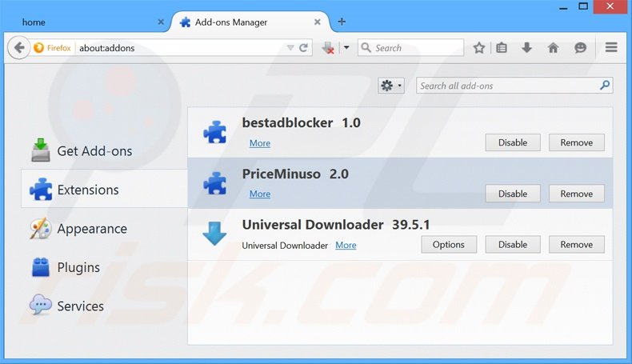Select the Universal Downloader 39.5.1 title
Viewport: 632px width, 364px height.
336,225
